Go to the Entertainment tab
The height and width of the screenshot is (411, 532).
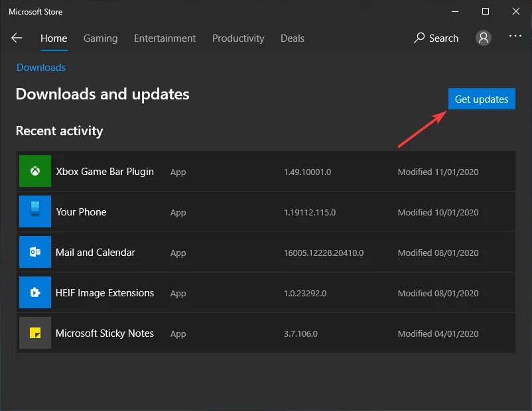point(165,38)
